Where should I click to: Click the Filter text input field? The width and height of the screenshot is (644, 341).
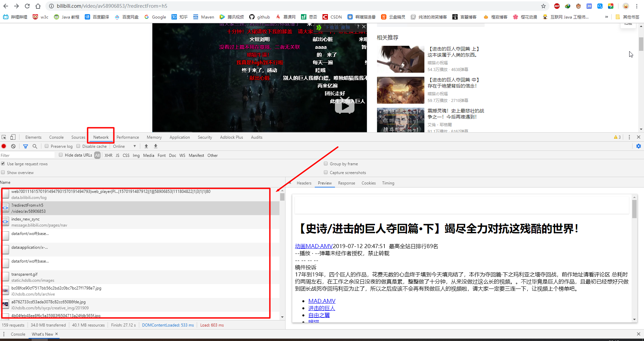27,155
